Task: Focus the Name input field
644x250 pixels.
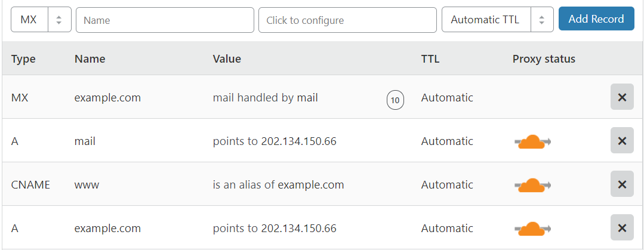Action: coord(165,20)
